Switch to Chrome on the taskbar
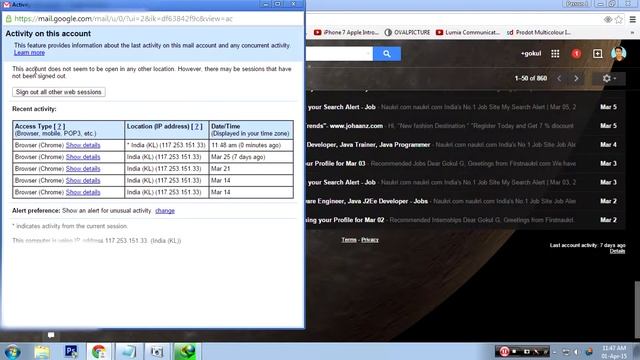640x360 pixels. tap(99, 352)
